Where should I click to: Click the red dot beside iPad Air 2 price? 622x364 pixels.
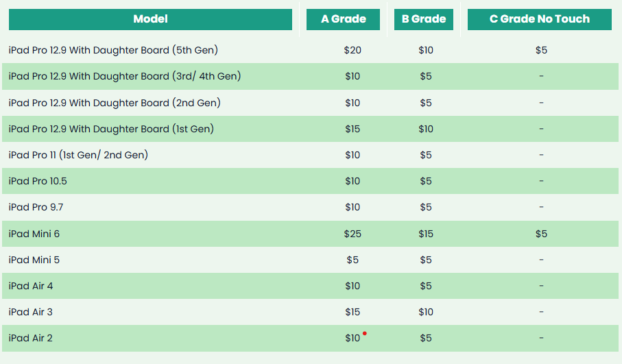(365, 333)
